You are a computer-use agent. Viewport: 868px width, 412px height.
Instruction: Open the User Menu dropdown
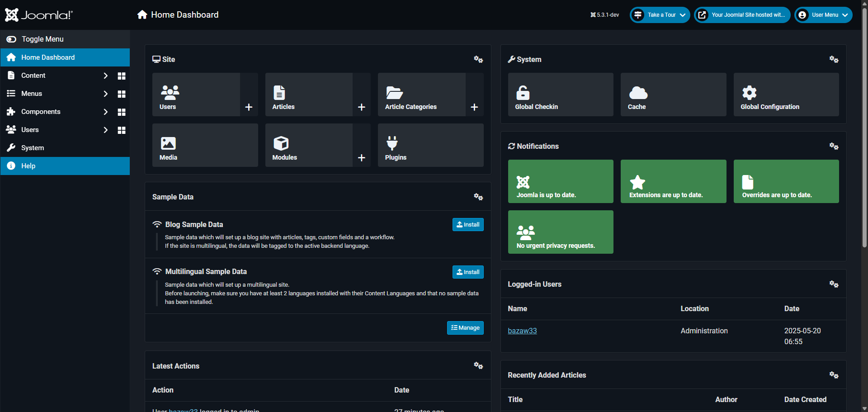(823, 15)
